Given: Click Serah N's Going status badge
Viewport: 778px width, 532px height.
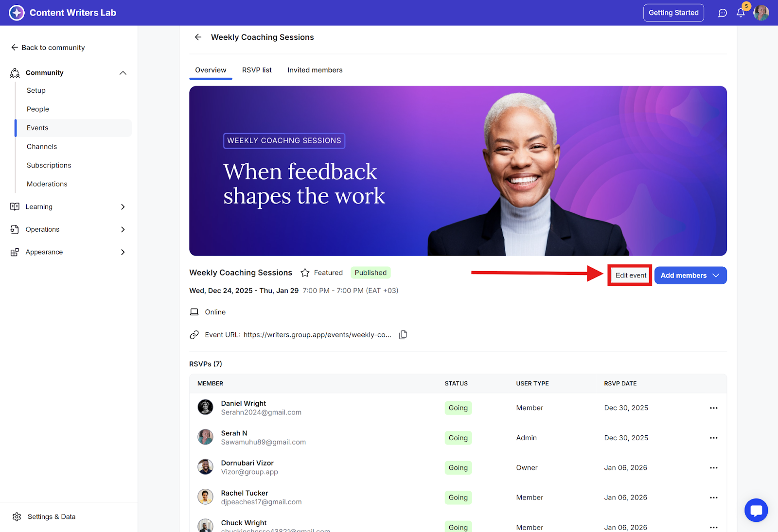Looking at the screenshot, I should tap(458, 438).
